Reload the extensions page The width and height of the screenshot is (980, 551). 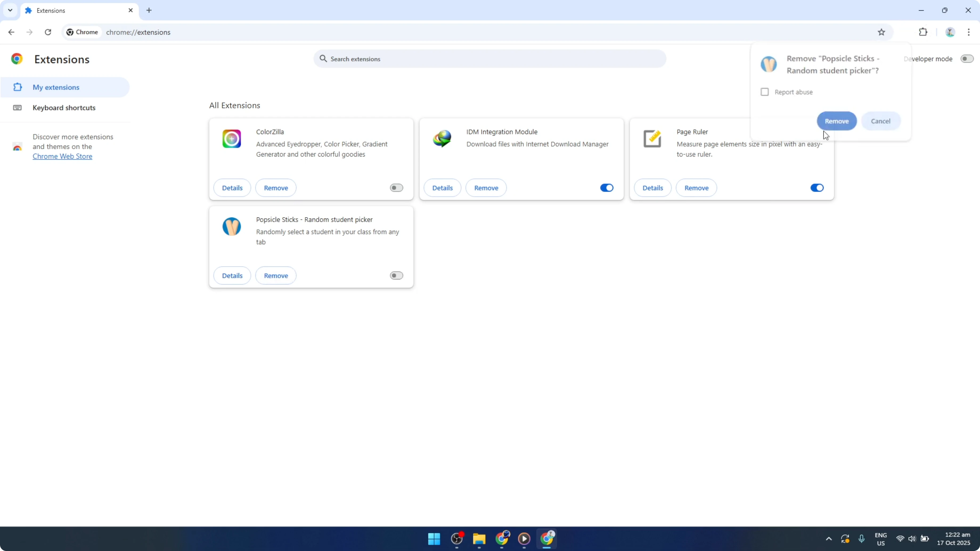click(48, 32)
